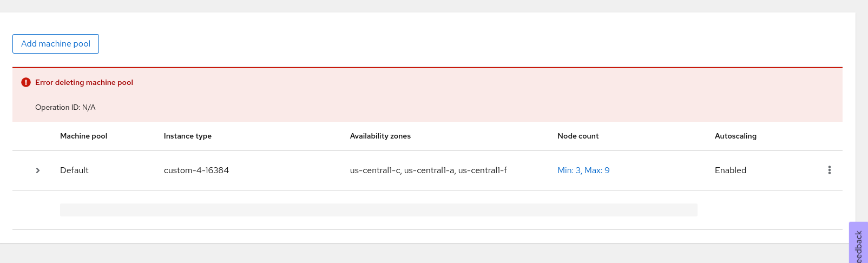Screen dimensions: 868x263
Task: Click the gray loading skeleton bar
Action: [x=378, y=210]
